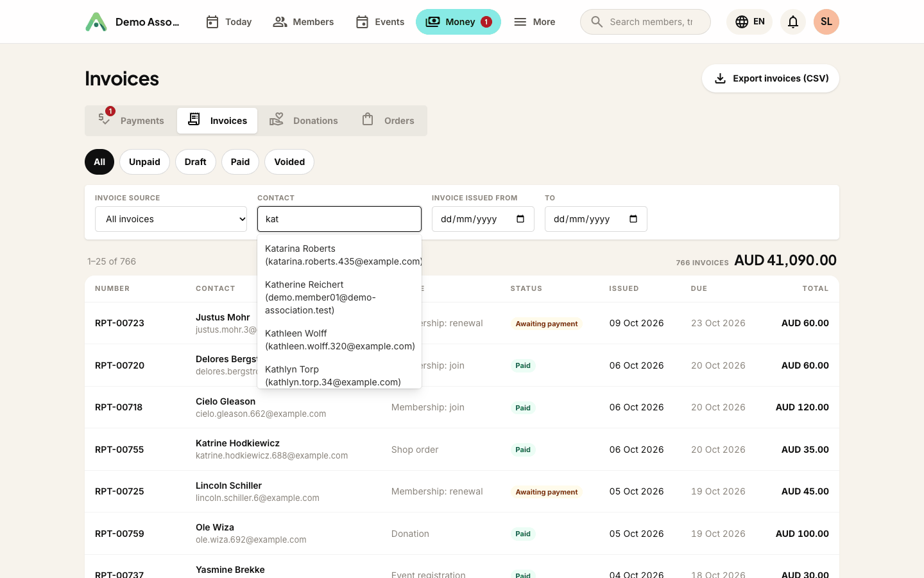Image resolution: width=924 pixels, height=578 pixels.
Task: Click the To date field
Action: coord(596,219)
